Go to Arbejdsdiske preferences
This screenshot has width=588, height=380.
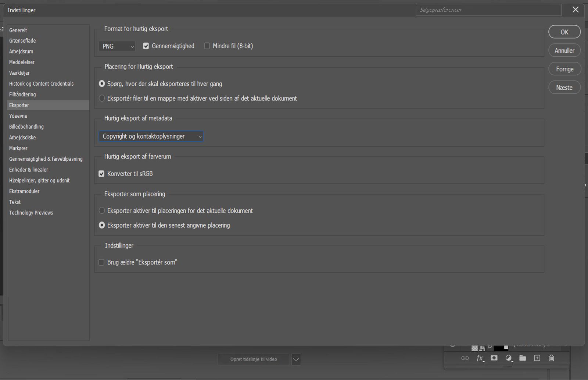48,138
